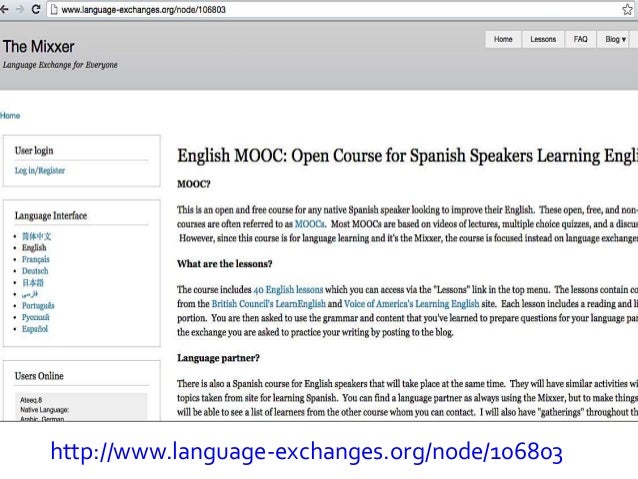Click The Mixxer site title
This screenshot has width=638, height=479.
[39, 47]
